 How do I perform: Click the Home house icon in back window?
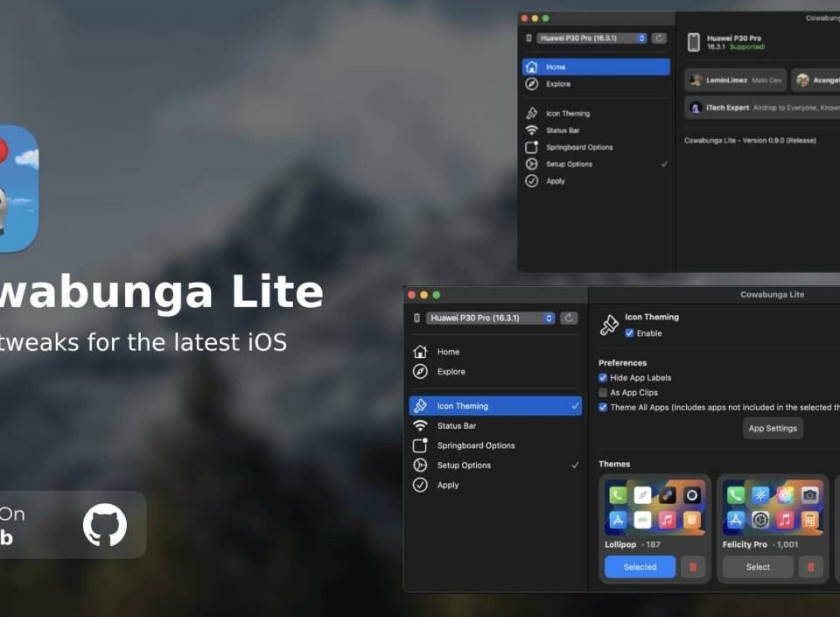531,67
